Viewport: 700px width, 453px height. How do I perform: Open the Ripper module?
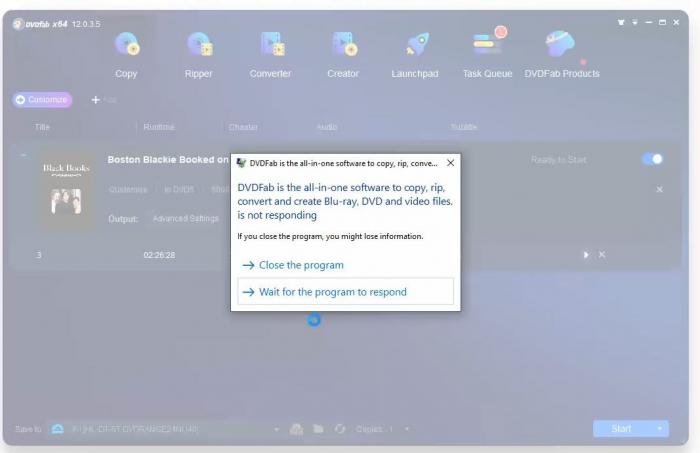[199, 54]
